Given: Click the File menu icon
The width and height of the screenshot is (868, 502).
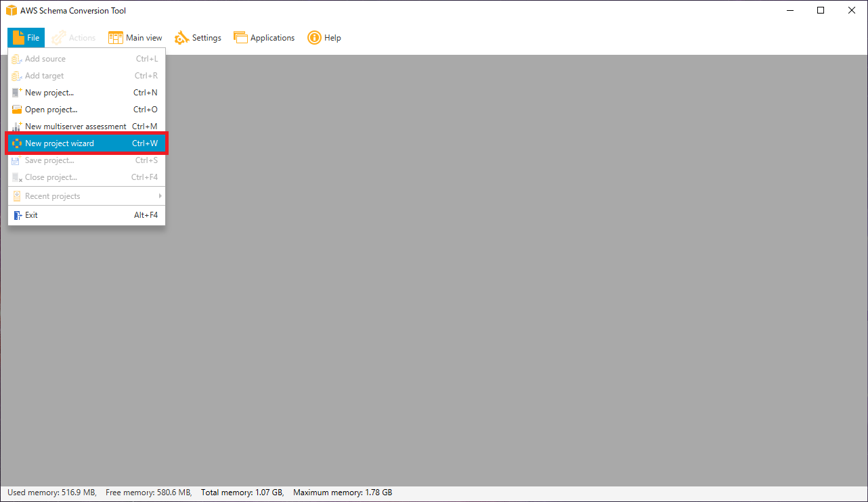Looking at the screenshot, I should 18,38.
